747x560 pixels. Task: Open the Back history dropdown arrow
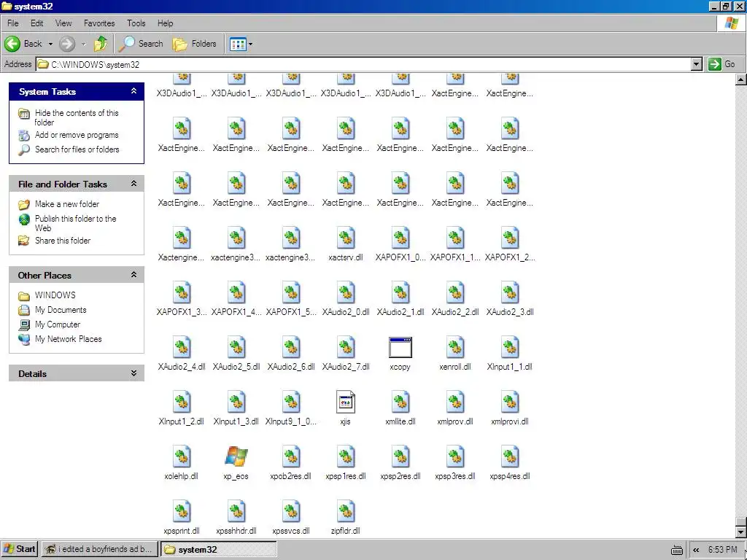tap(50, 44)
